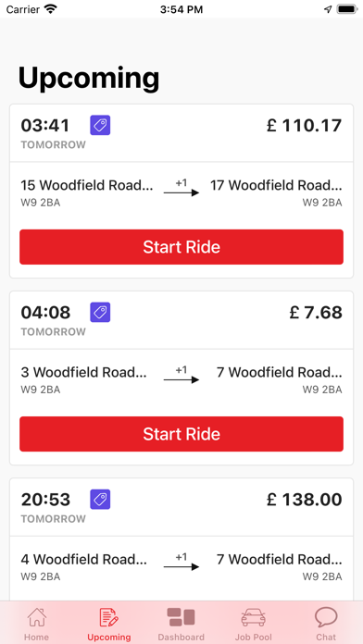Start Ride for the £ 7.68 booking
Screen dimensions: 363x644
[x=181, y=434]
